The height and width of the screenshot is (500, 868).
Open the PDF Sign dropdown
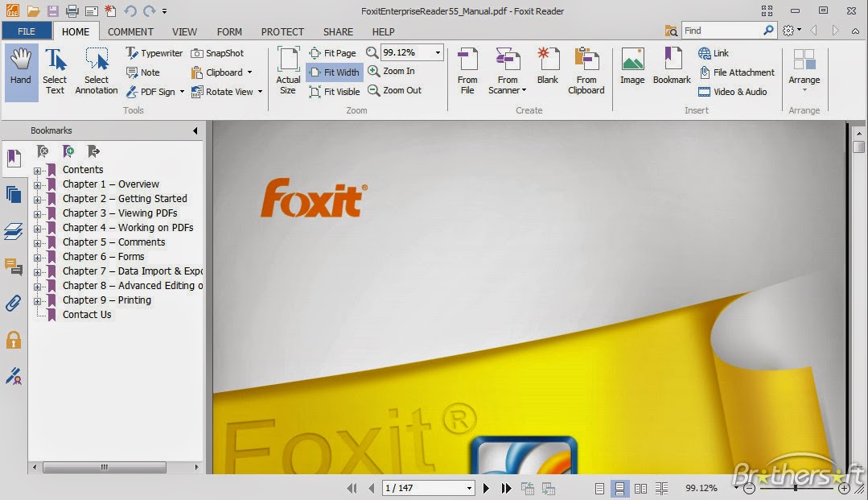(182, 92)
